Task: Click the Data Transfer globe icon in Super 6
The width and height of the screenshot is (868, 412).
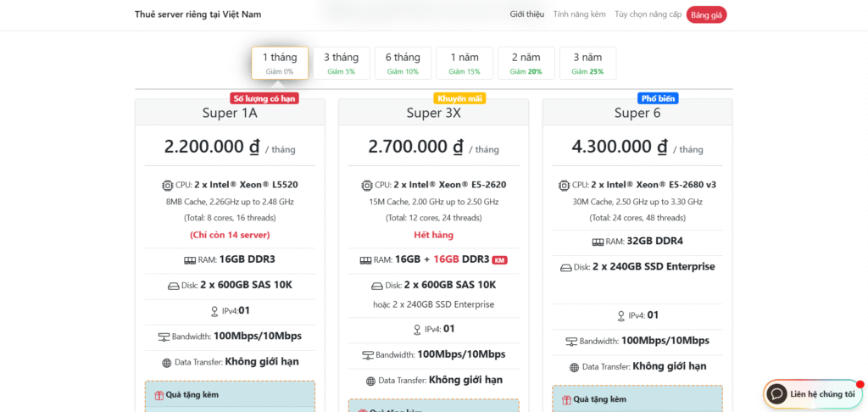Action: 575,367
